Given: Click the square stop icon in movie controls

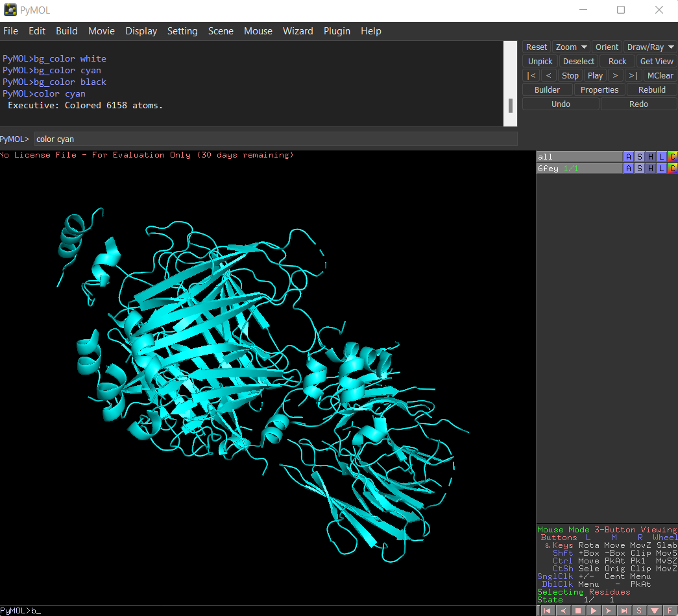Looking at the screenshot, I should (578, 610).
